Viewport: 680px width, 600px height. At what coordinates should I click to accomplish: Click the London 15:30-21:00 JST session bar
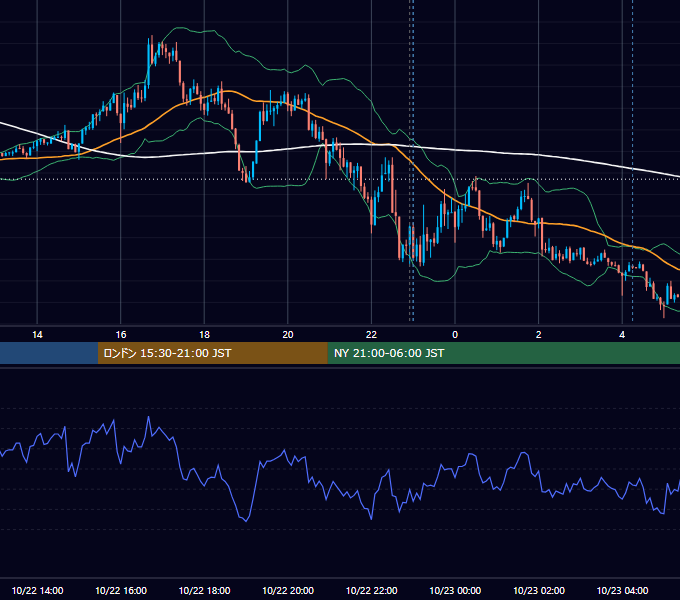(212, 353)
